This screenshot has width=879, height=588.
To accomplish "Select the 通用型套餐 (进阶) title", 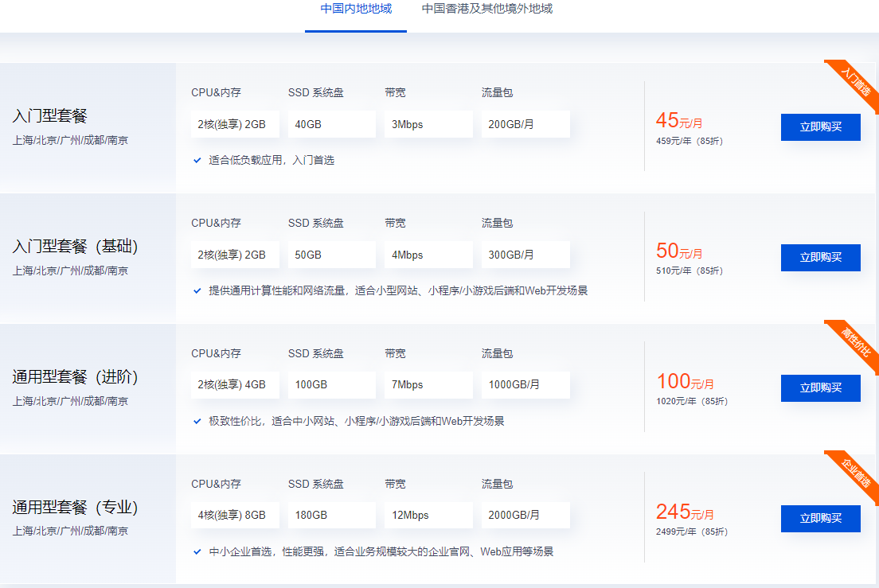I will [x=75, y=377].
